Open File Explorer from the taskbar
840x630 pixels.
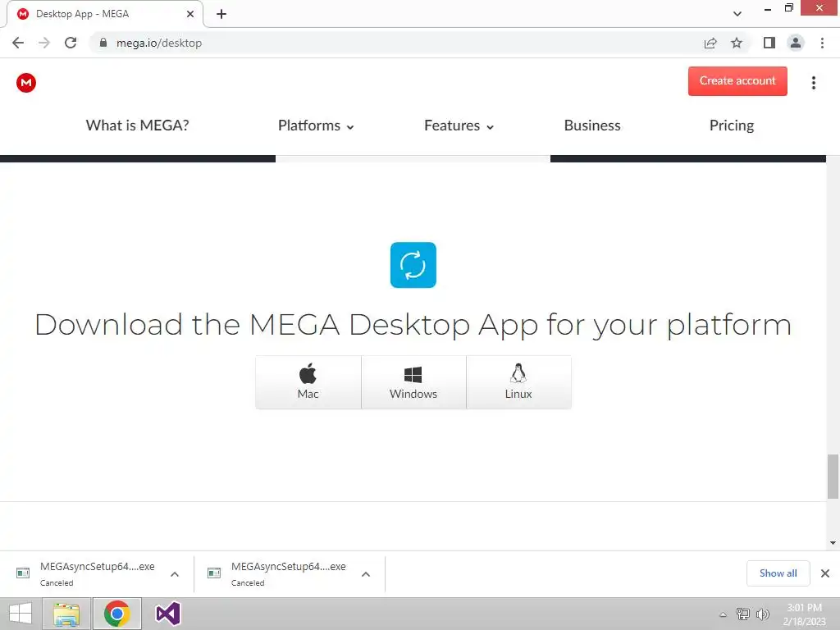[x=66, y=614]
